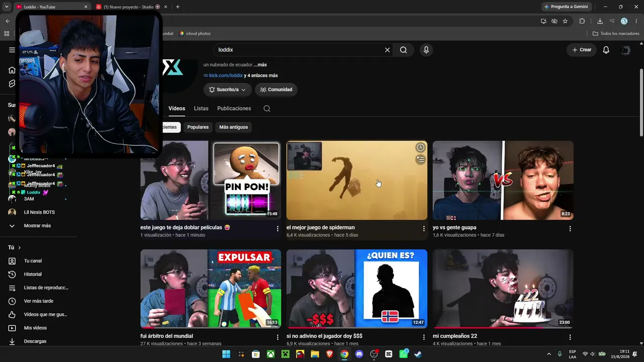Screen dimensions: 644x362
Task: Switch to the Loddix - YouTube browser tab
Action: [51, 7]
